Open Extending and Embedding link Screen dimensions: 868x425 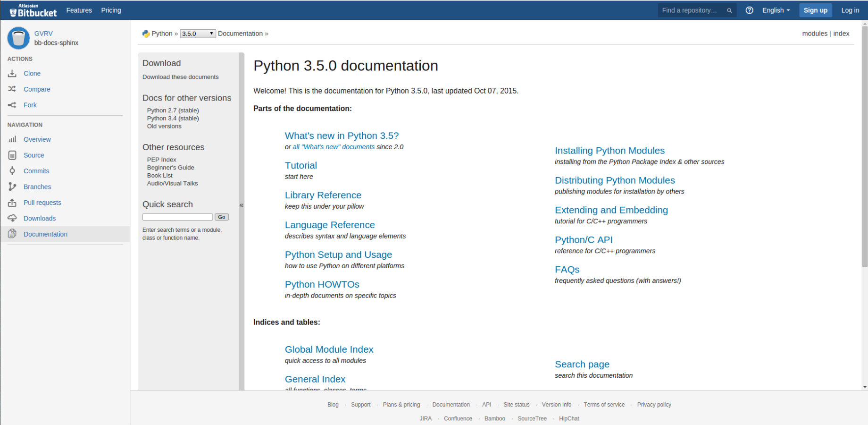point(611,210)
